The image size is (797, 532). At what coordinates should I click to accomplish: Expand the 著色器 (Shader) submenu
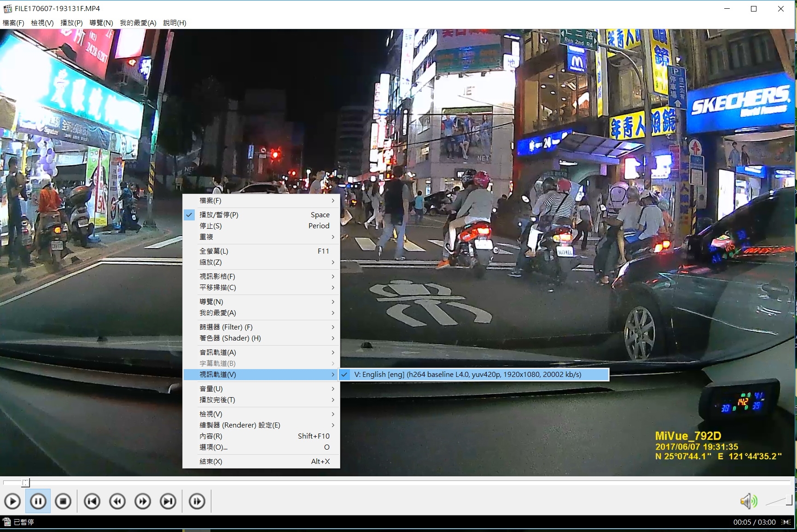262,338
